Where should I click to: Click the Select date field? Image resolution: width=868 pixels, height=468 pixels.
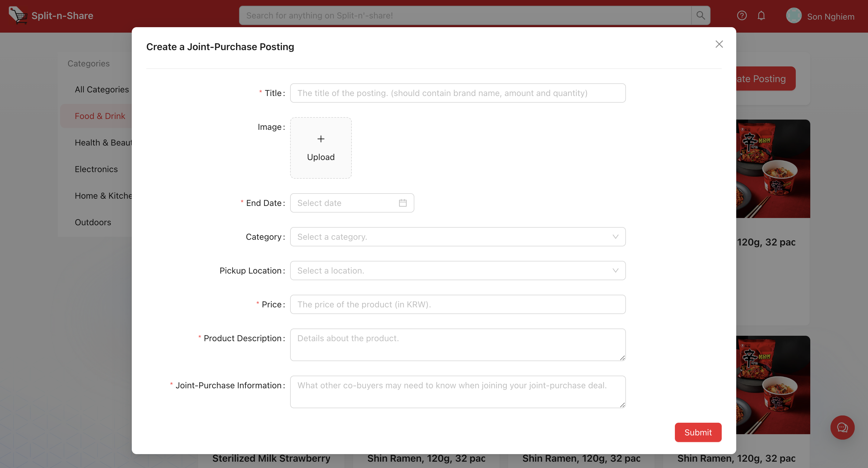click(x=345, y=203)
